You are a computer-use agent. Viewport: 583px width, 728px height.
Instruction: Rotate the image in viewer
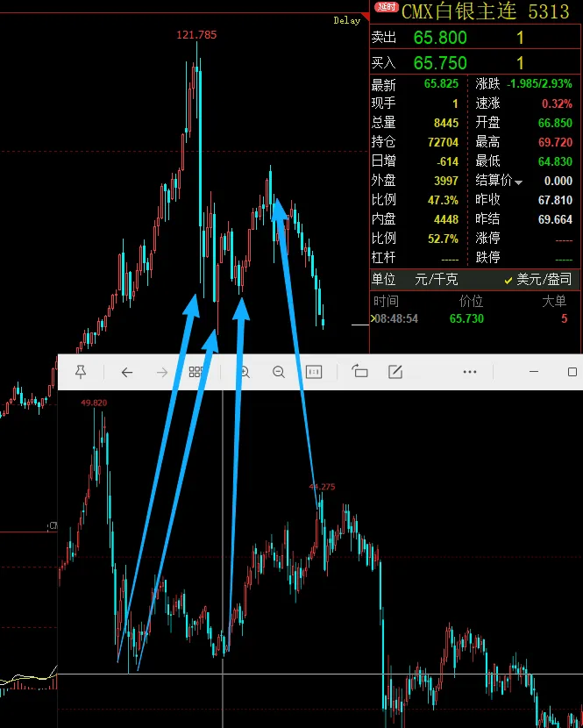pyautogui.click(x=359, y=371)
